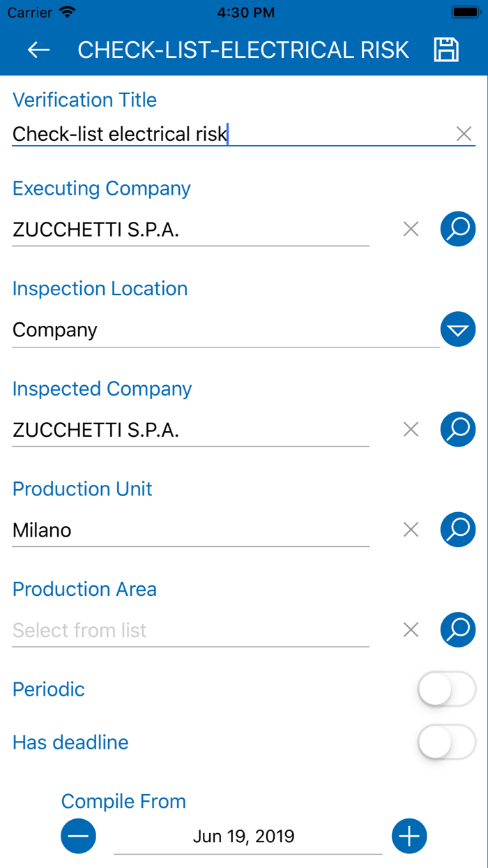The width and height of the screenshot is (488, 868).
Task: Open search for Executing Company
Action: [x=457, y=229]
